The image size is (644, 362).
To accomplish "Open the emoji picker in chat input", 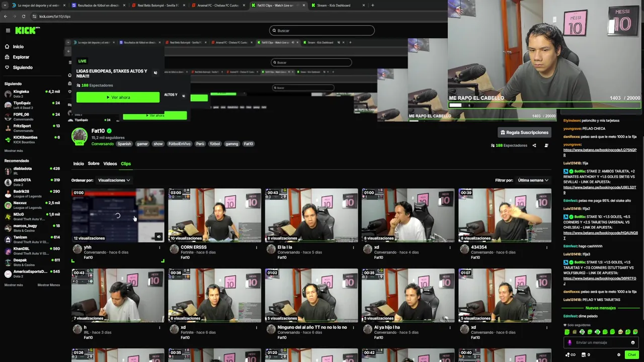I will point(632,343).
